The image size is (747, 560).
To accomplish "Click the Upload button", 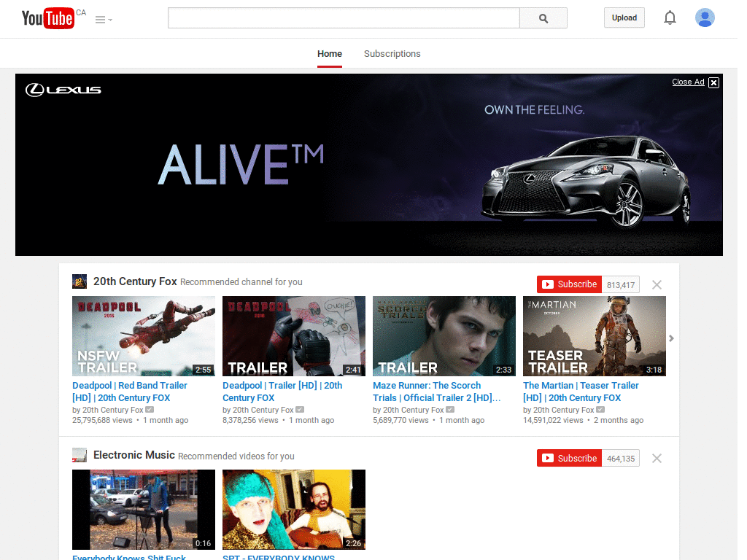I will pos(624,17).
